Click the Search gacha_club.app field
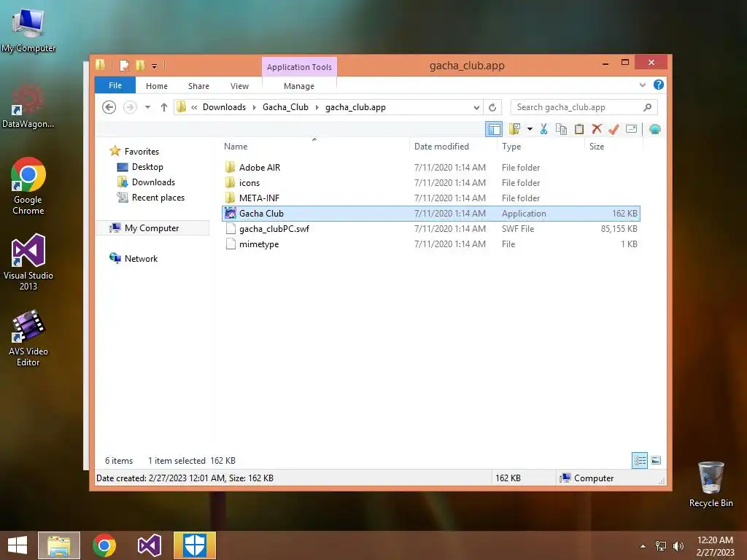Viewport: 747px width, 560px height. tap(584, 107)
